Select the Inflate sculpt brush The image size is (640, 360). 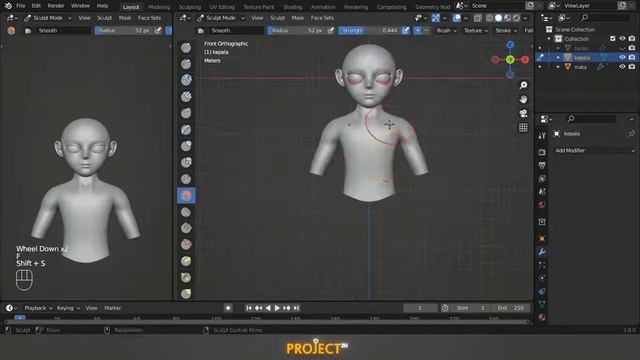point(186,146)
